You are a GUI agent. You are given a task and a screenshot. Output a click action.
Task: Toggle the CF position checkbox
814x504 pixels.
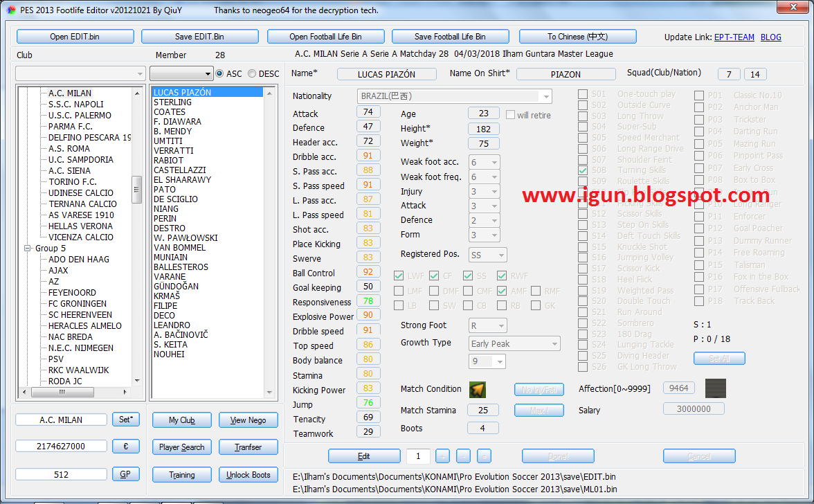pyautogui.click(x=434, y=276)
